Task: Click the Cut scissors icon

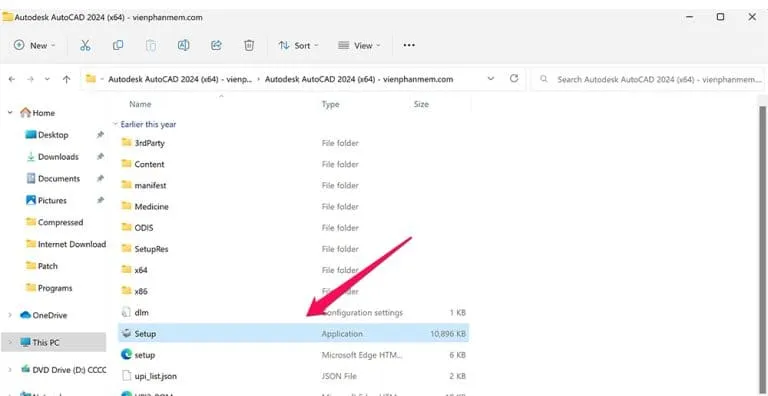Action: (x=85, y=46)
